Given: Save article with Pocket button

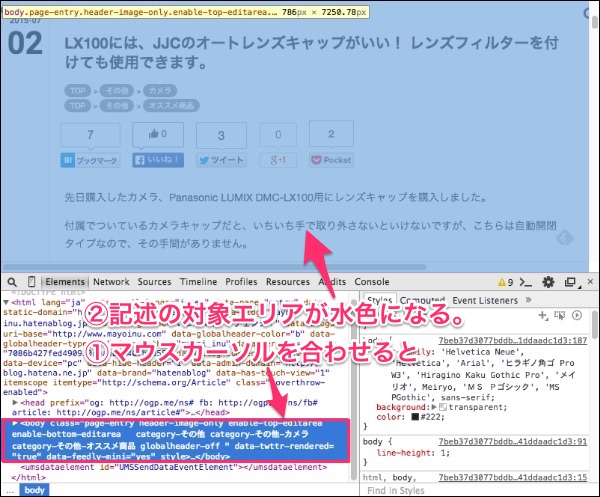Looking at the screenshot, I should click(331, 160).
